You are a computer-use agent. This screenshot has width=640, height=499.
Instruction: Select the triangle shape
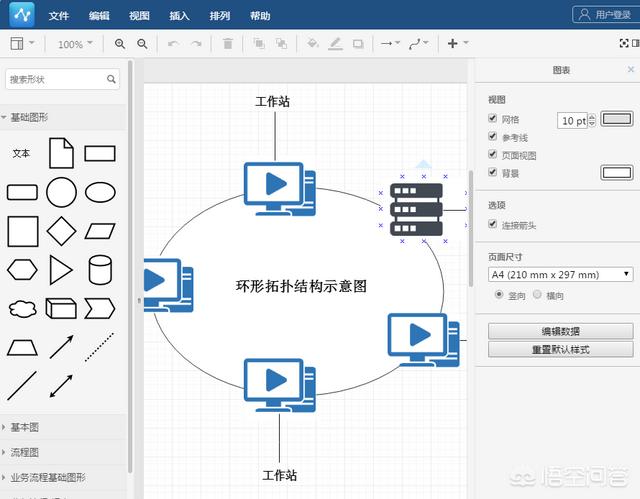point(61,270)
